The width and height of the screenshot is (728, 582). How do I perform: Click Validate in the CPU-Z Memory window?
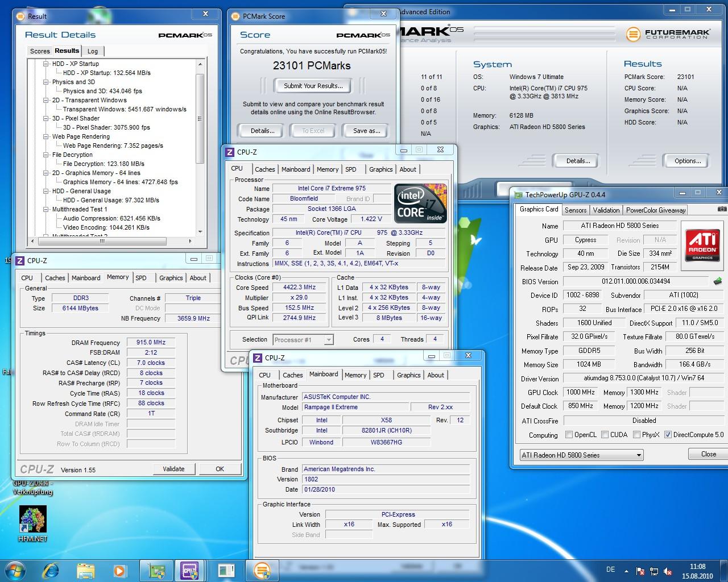pyautogui.click(x=173, y=469)
